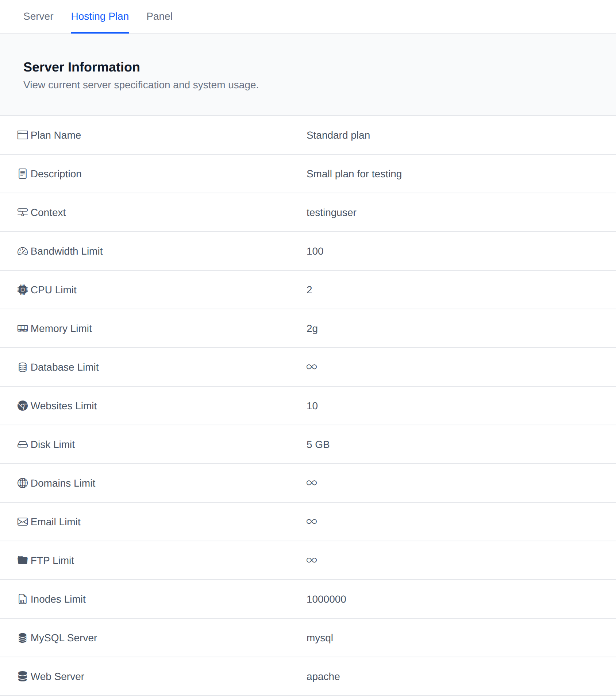Click the globe icon beside Domains Limit
This screenshot has width=616, height=696.
pos(23,483)
